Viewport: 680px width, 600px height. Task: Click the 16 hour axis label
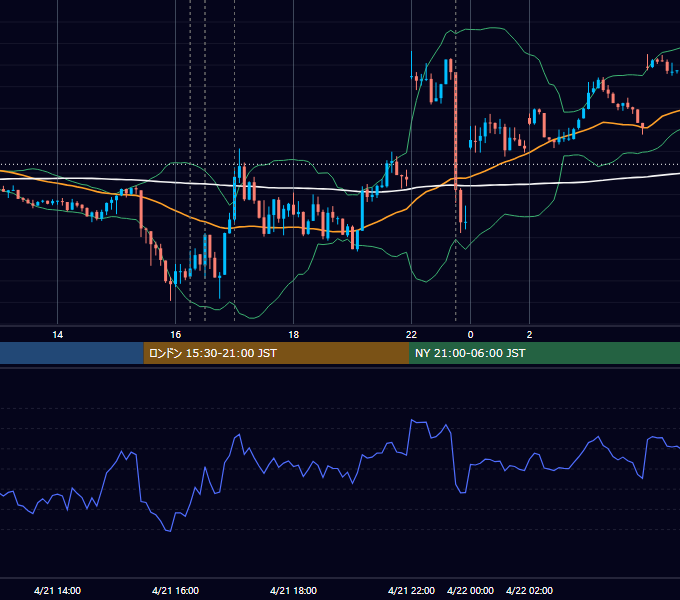[x=175, y=335]
